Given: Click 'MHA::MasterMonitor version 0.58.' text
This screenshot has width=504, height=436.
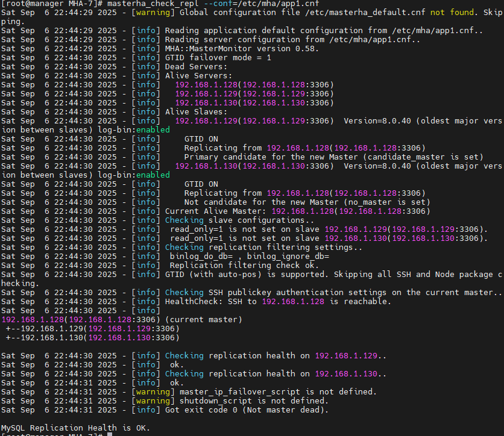Looking at the screenshot, I should [x=242, y=49].
